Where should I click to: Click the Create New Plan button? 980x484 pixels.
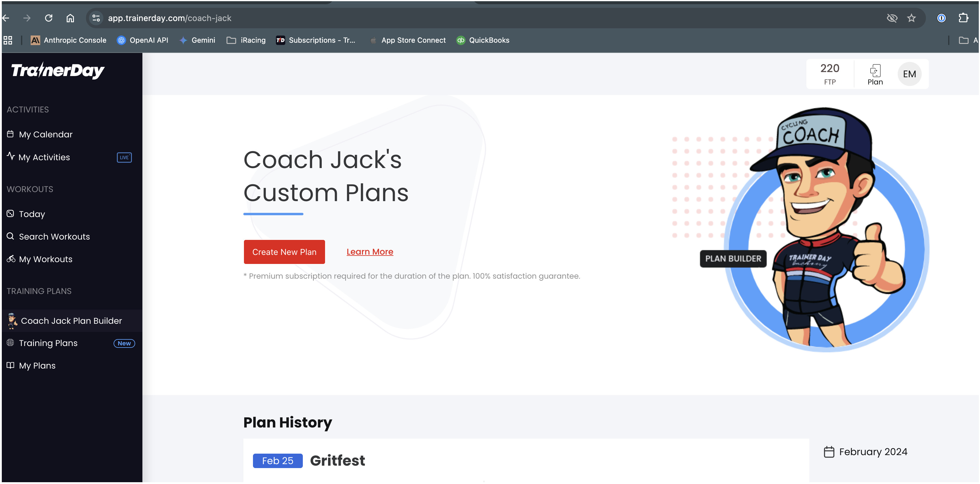pyautogui.click(x=284, y=252)
